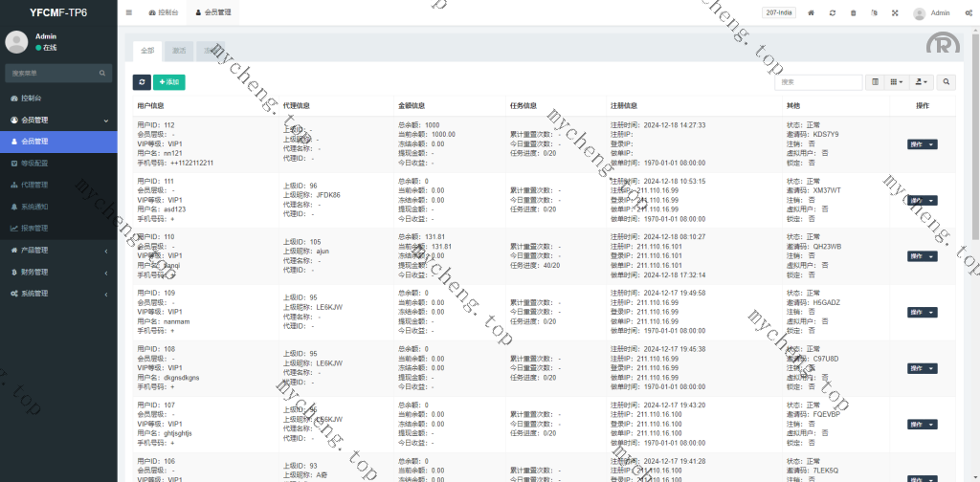Click the green 添加 button

tap(169, 83)
